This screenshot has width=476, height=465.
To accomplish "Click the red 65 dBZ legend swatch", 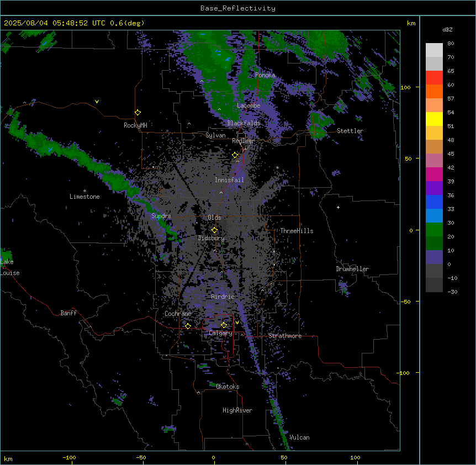I will click(x=434, y=78).
